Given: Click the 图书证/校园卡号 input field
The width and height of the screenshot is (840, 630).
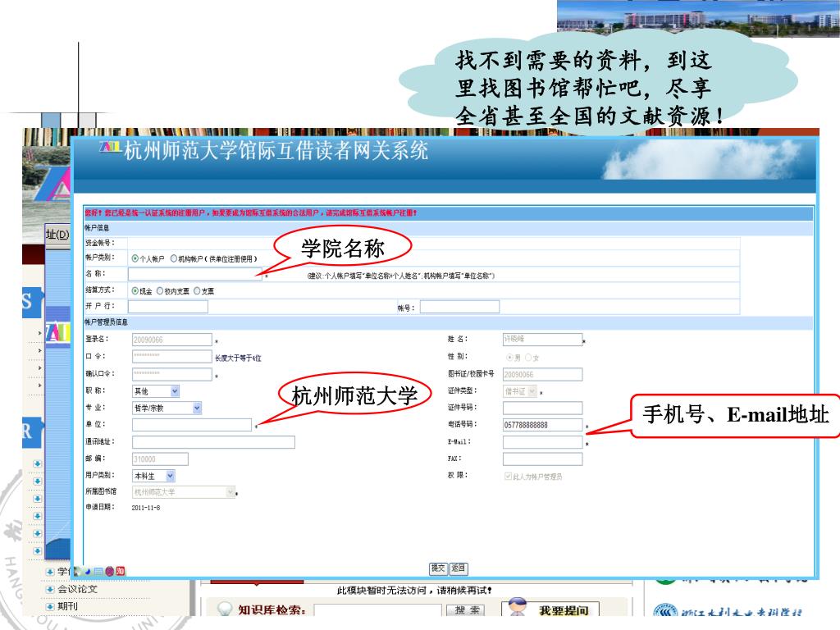Looking at the screenshot, I should [x=543, y=374].
